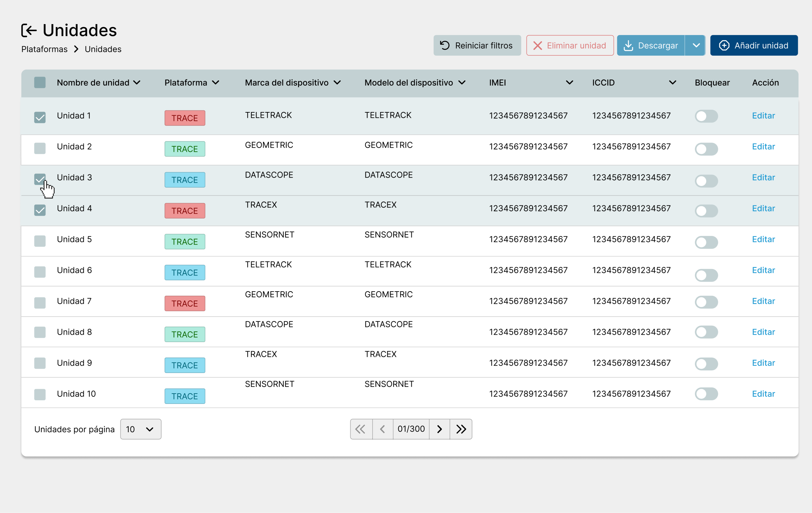Go to previous page arrow
Image resolution: width=812 pixels, height=513 pixels.
click(x=382, y=429)
